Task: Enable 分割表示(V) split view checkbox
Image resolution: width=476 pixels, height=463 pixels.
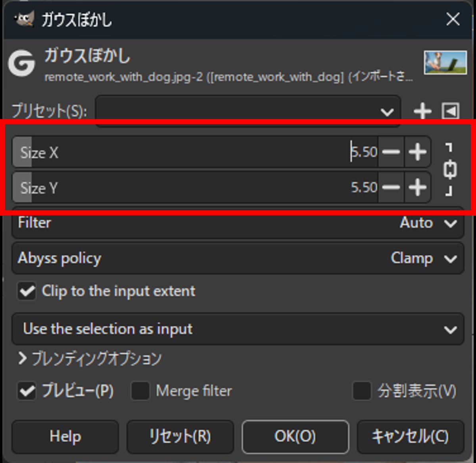Action: point(362,391)
